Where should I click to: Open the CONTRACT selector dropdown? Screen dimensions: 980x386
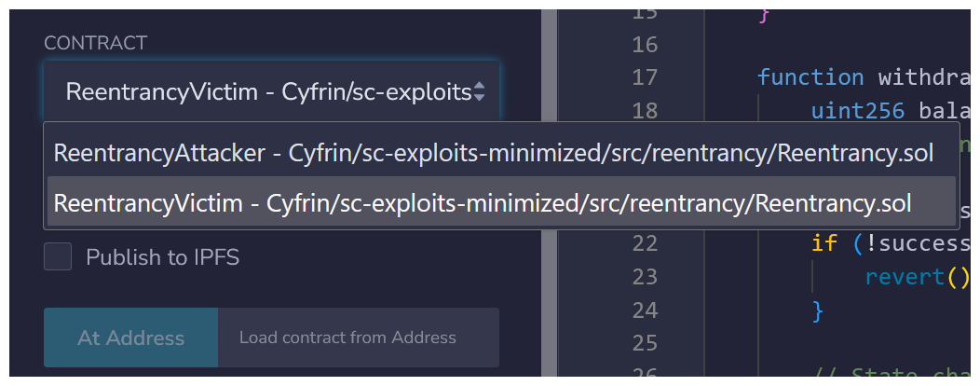[x=270, y=91]
